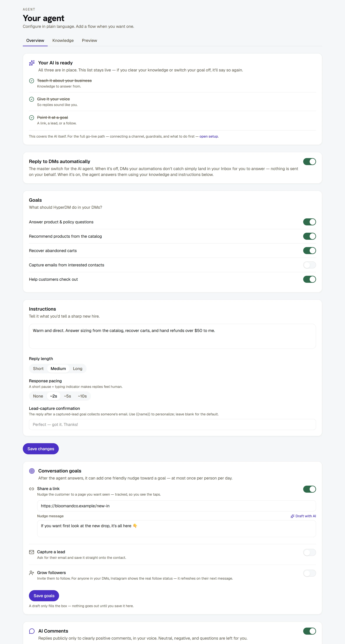
Task: Click the Save goals button
Action: (44, 596)
